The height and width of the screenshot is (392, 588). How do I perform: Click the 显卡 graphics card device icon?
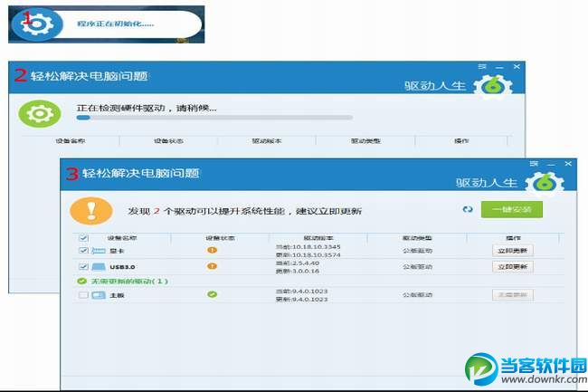coord(99,251)
